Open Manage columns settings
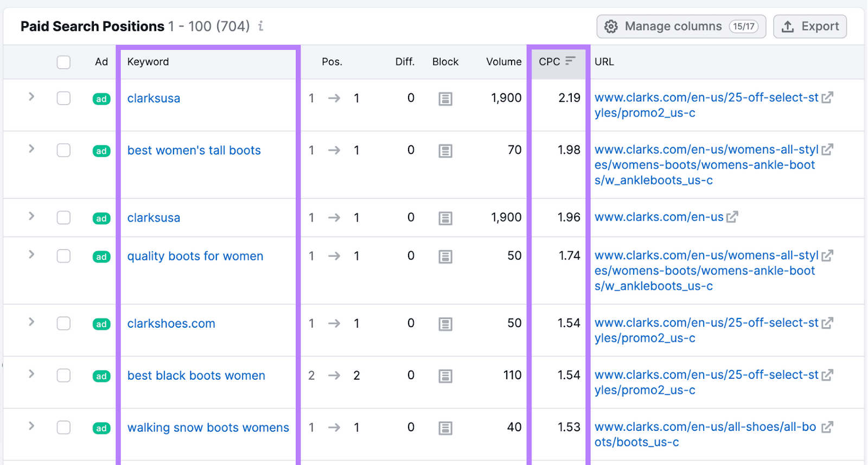The image size is (868, 465). click(x=681, y=27)
